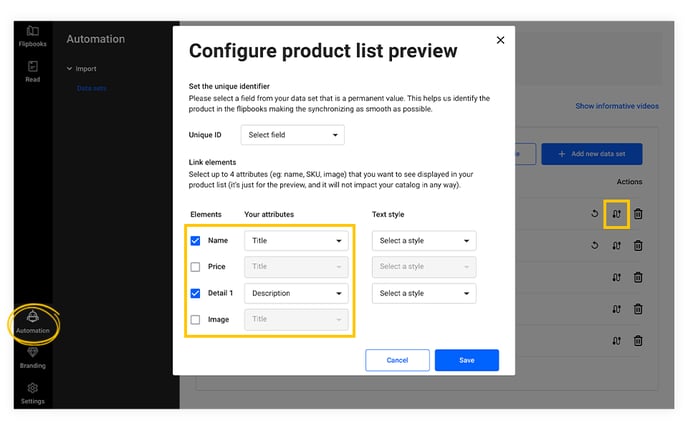Delete the first data set row

638,214
